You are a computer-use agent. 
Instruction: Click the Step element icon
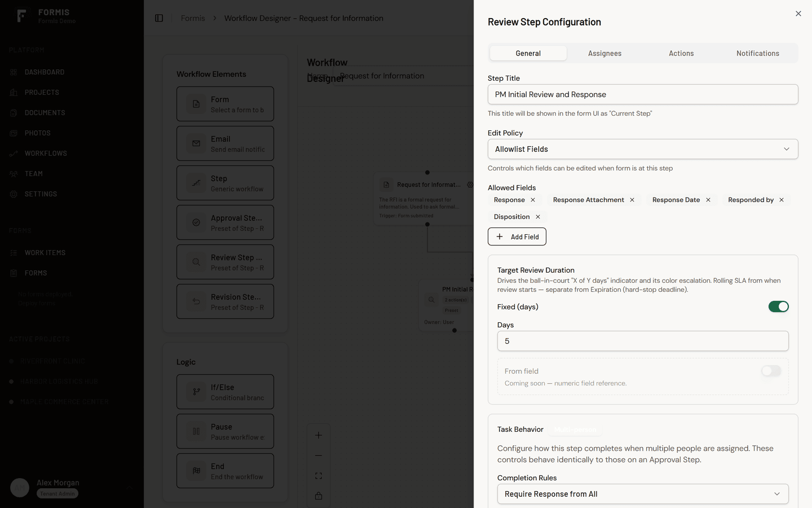click(x=196, y=183)
